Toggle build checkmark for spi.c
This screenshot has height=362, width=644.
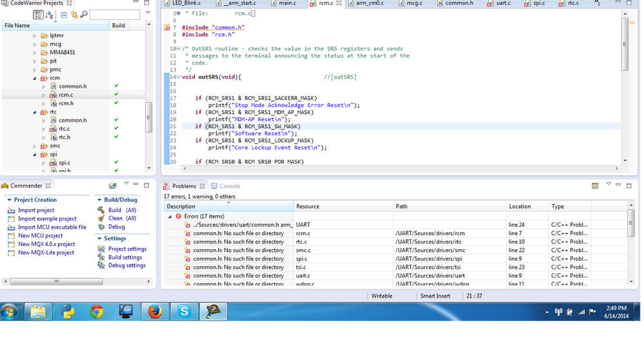pos(116,162)
